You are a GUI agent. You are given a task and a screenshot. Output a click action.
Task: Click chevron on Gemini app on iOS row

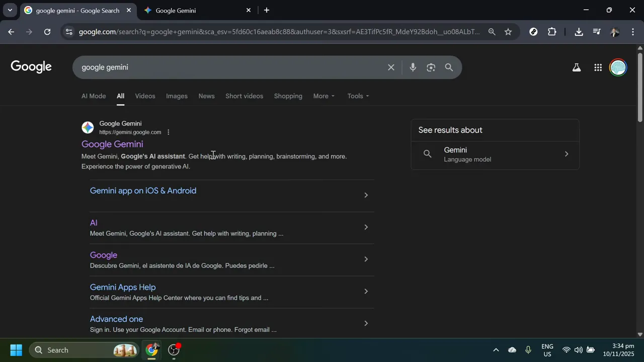(366, 195)
